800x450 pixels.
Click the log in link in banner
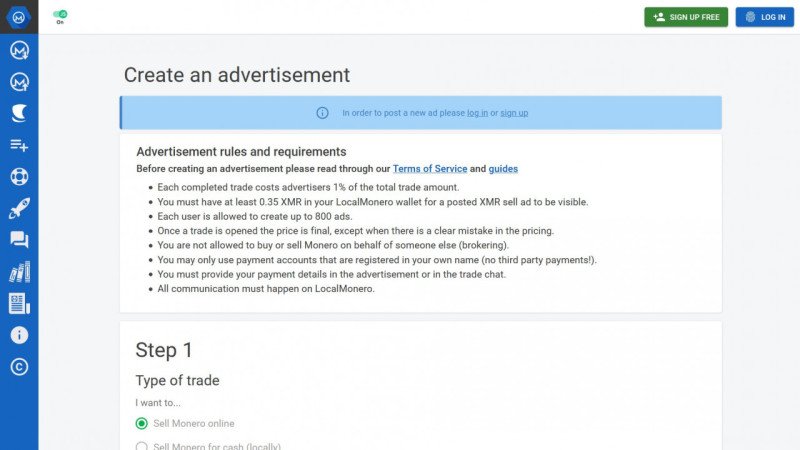[x=477, y=113]
